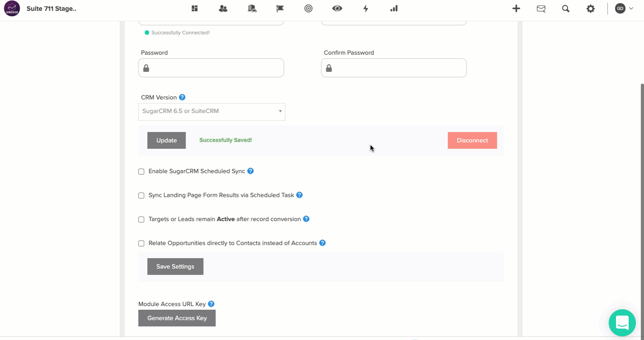The height and width of the screenshot is (340, 644).
Task: Click help icon for Landing Page Form Results
Action: tap(299, 195)
